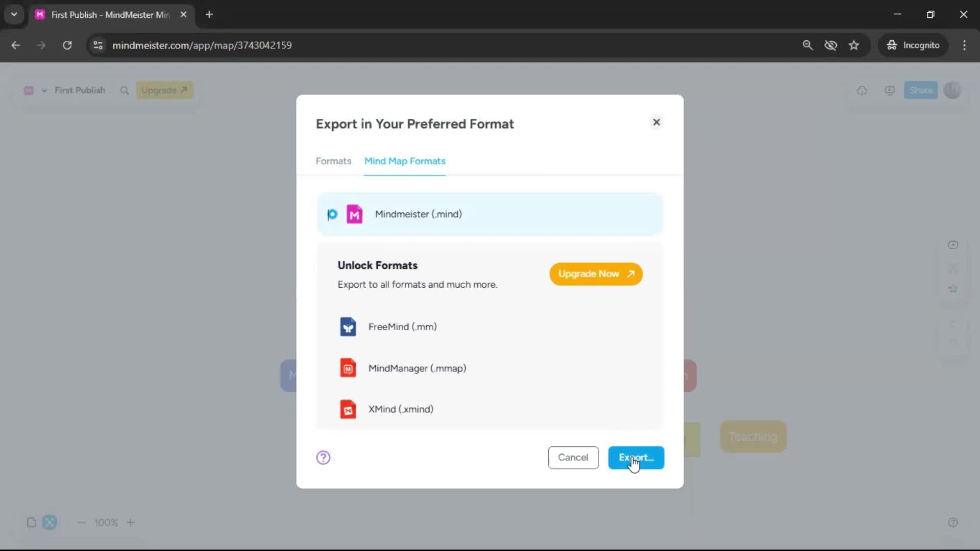
Task: Open the map search magnifier icon
Action: tap(125, 90)
